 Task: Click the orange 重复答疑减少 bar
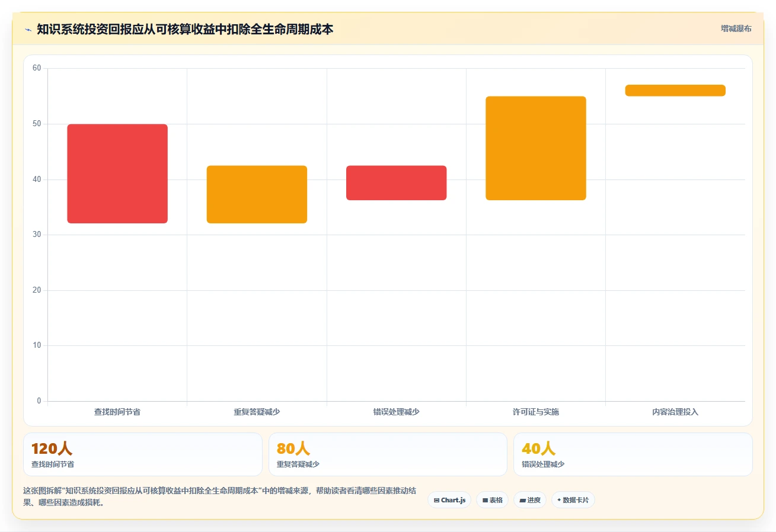[x=257, y=194]
